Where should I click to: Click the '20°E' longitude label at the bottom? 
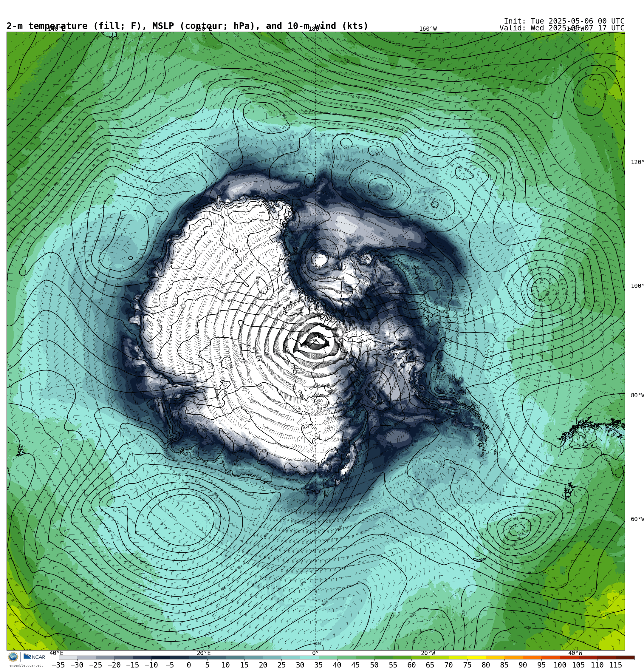[x=204, y=653]
